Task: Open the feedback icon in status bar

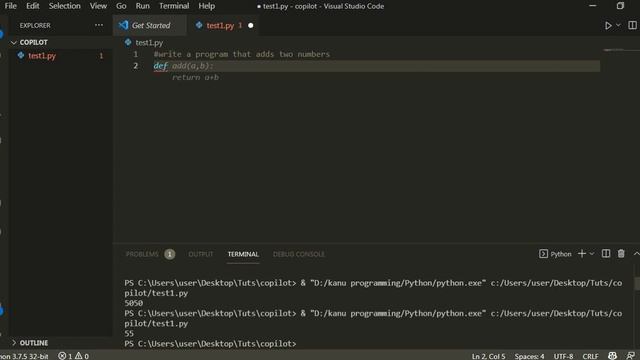Action: 631,356
